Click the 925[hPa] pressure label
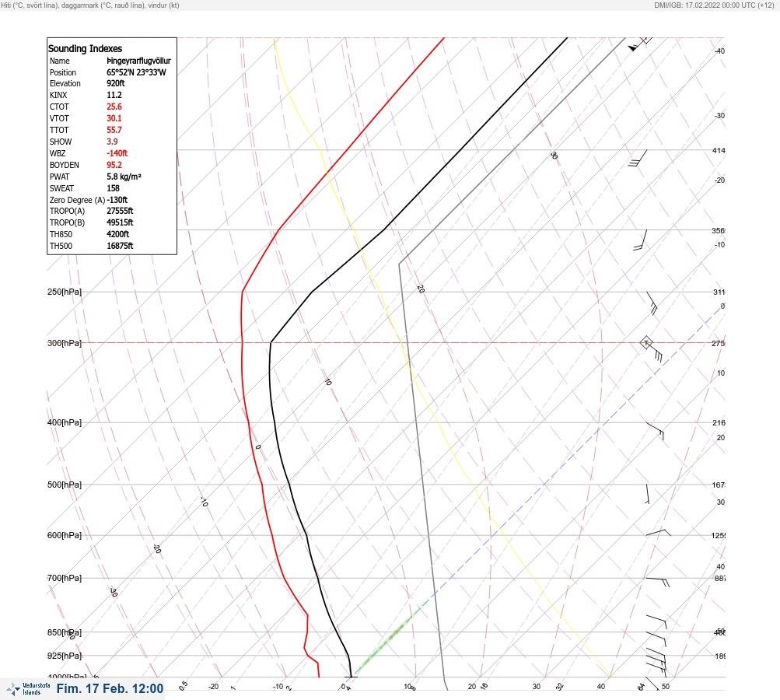The width and height of the screenshot is (780, 700). click(x=65, y=656)
